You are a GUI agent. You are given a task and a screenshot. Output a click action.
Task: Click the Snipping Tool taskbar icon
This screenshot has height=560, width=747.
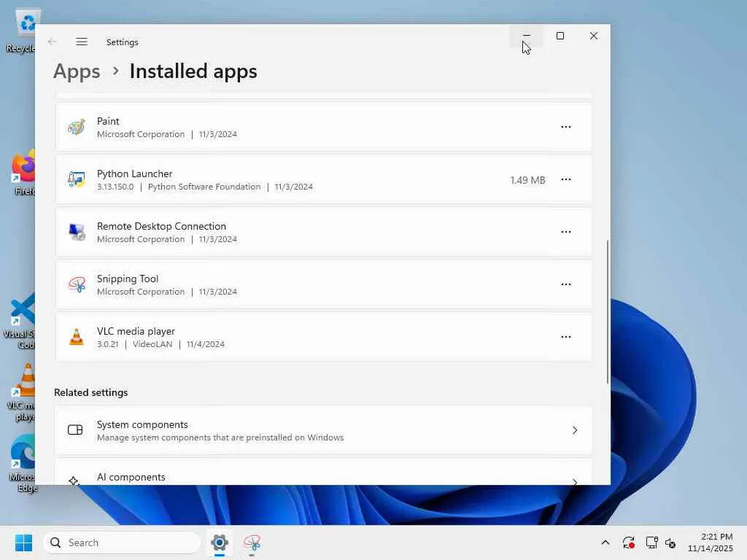(252, 542)
